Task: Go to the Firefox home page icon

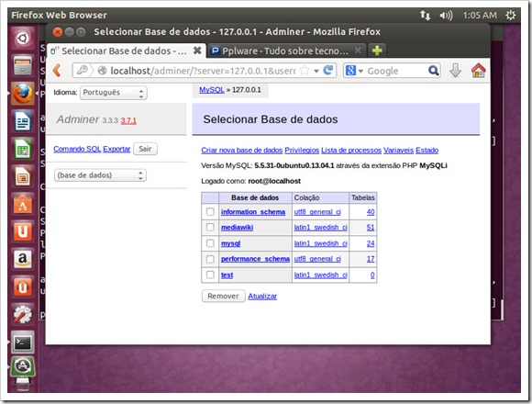Action: point(479,71)
